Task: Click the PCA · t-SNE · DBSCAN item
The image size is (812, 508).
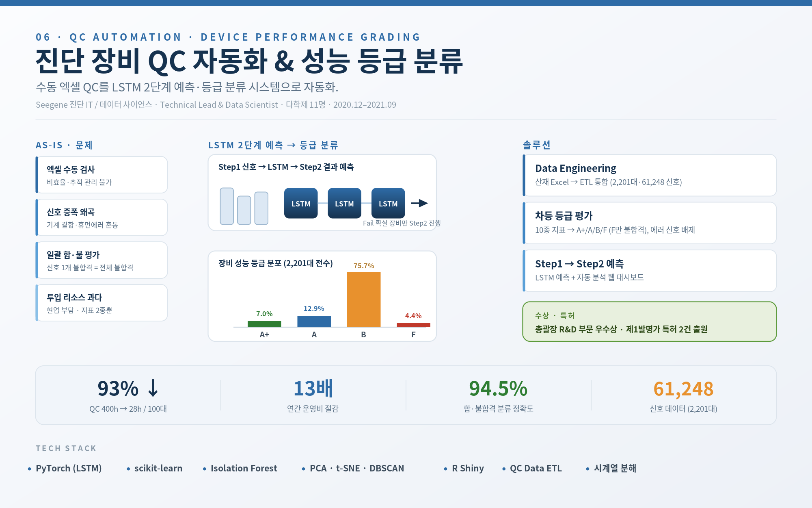Action: (357, 468)
